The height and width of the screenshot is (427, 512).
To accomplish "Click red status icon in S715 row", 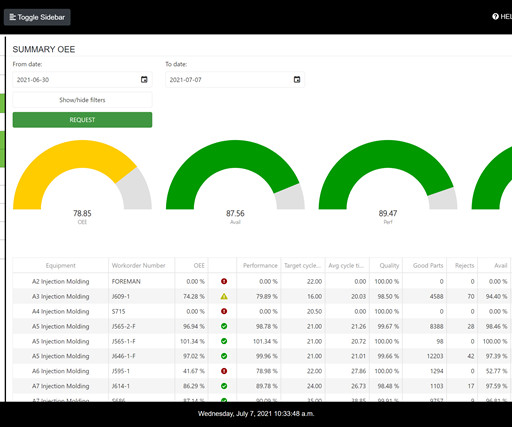I will pyautogui.click(x=224, y=311).
